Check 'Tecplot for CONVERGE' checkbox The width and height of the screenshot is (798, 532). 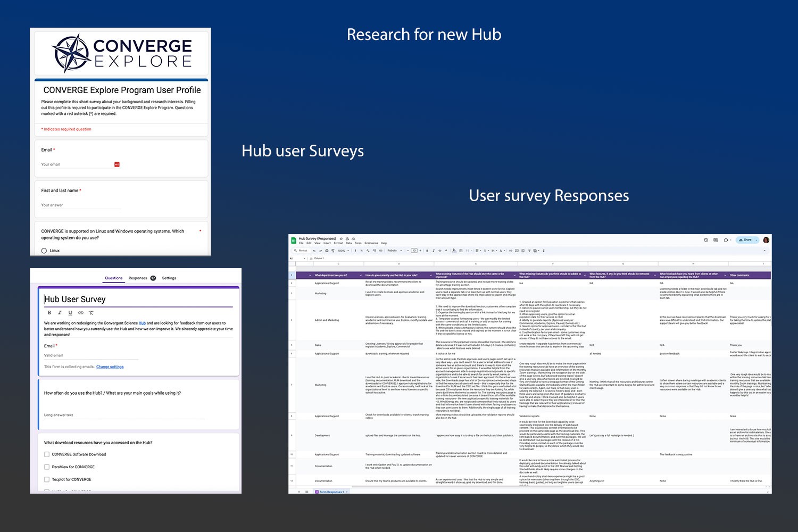click(47, 479)
